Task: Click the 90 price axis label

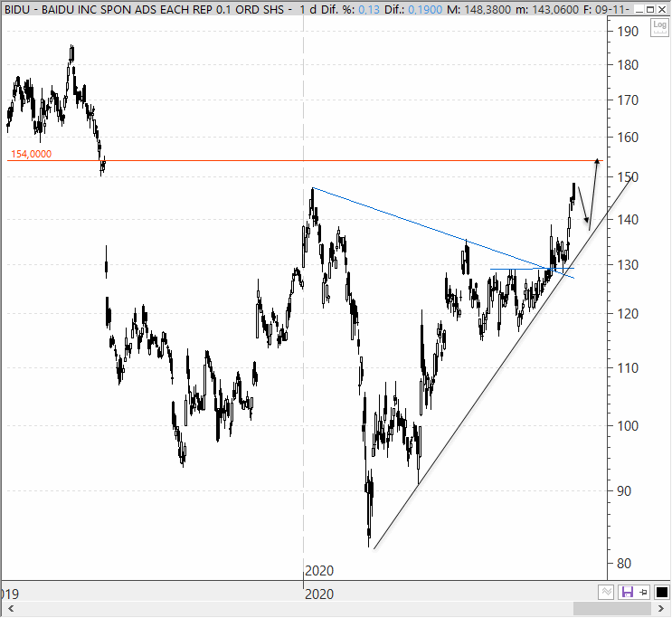Action: point(624,491)
